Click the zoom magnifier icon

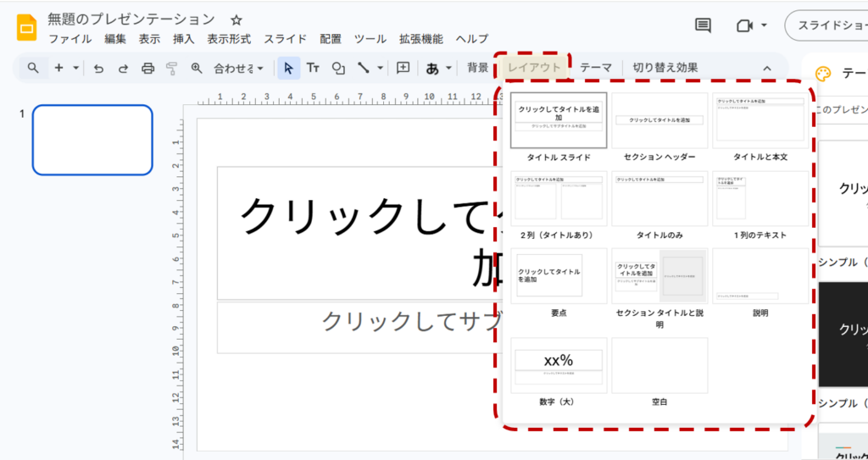click(x=197, y=68)
